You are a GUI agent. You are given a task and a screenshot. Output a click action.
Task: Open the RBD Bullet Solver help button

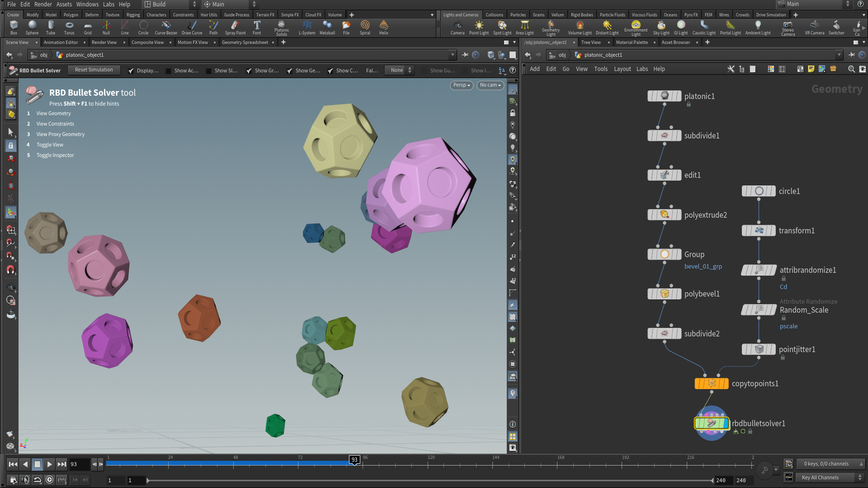click(512, 70)
